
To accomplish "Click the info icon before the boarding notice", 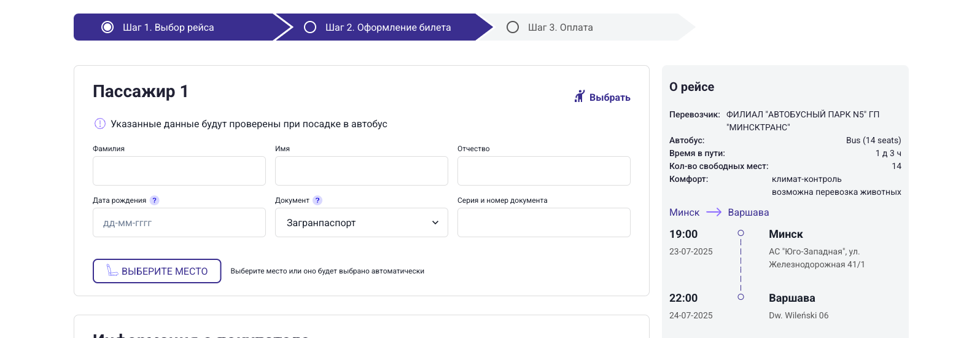I will pos(100,124).
